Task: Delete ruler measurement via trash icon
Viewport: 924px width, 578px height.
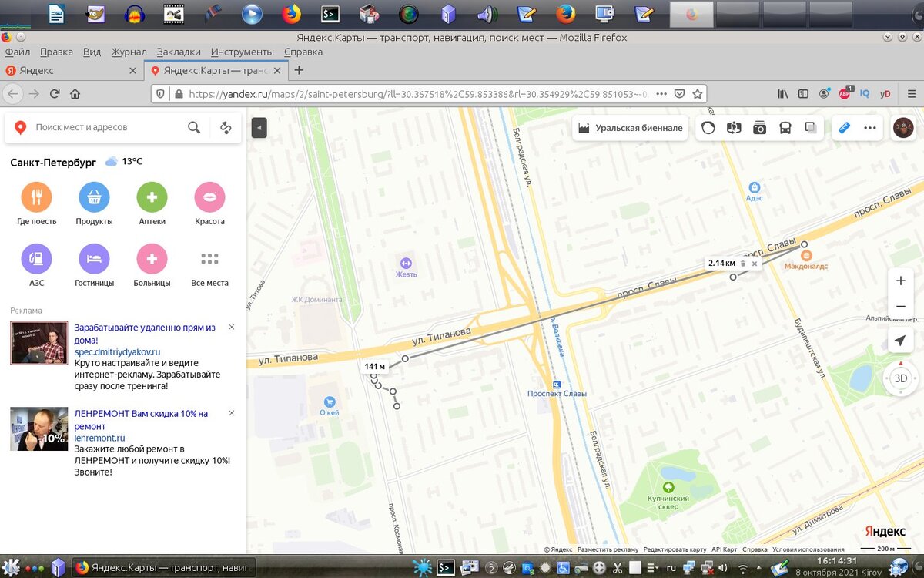Action: click(x=743, y=264)
